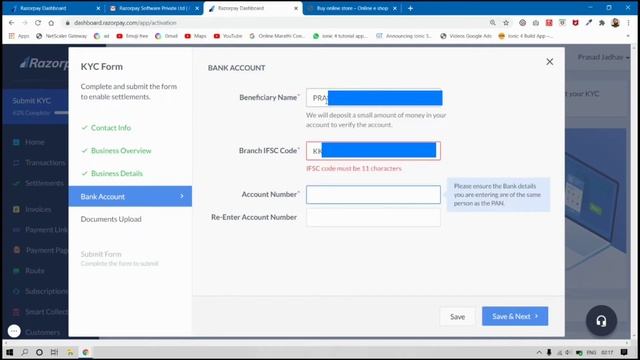Image resolution: width=640 pixels, height=360 pixels.
Task: Bookmark this page with the star icon
Action: click(506, 23)
